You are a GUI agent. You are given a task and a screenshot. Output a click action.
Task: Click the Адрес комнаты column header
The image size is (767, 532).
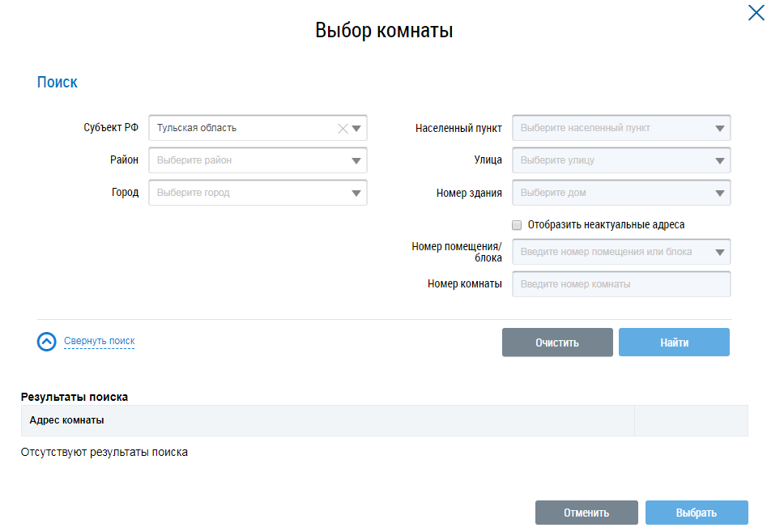click(67, 420)
